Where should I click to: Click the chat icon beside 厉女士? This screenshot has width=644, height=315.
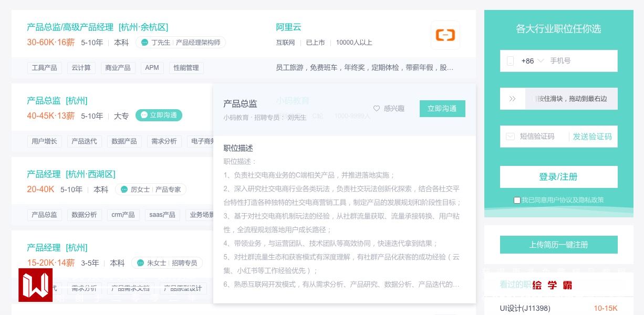[x=124, y=190]
